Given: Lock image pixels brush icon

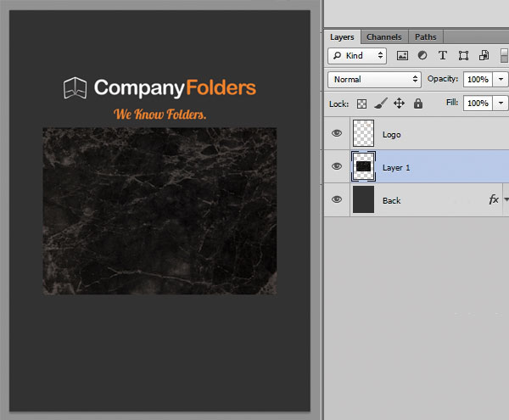Looking at the screenshot, I should click(380, 104).
